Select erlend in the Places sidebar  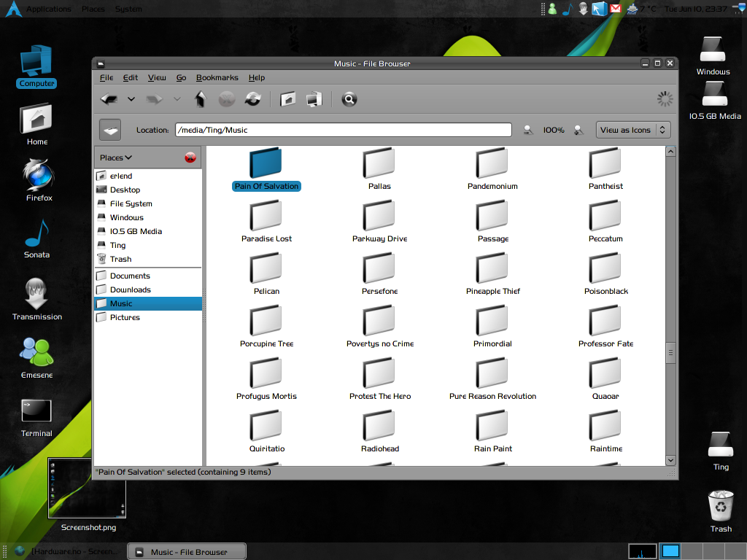(148, 176)
